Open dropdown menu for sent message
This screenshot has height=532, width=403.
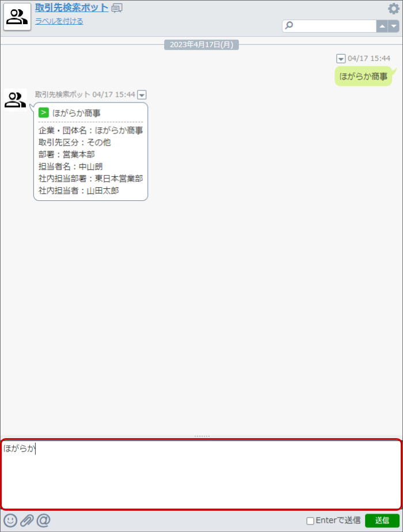[x=341, y=59]
